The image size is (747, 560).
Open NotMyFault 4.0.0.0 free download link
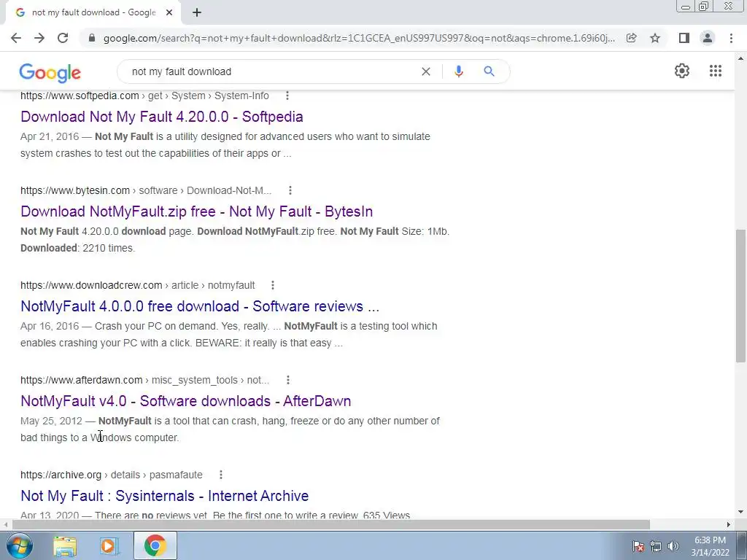[x=200, y=306]
